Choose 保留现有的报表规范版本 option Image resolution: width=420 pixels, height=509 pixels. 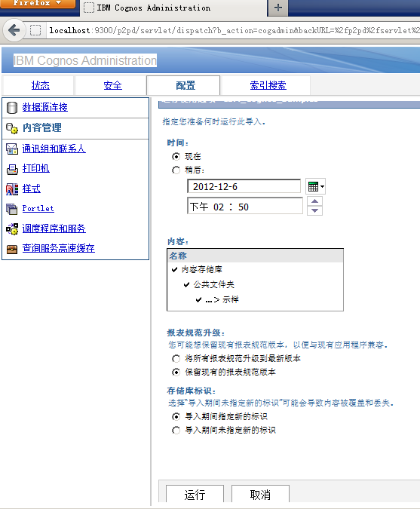coord(176,372)
